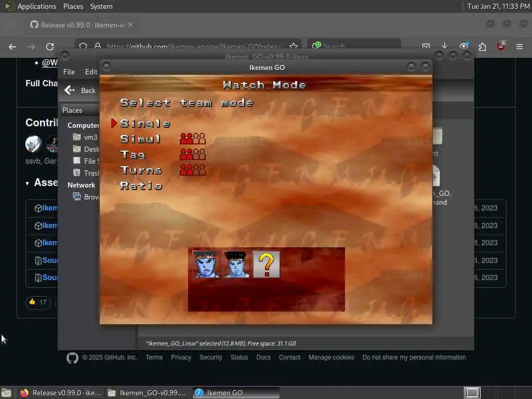Open Firefox hamburger menu

click(520, 46)
